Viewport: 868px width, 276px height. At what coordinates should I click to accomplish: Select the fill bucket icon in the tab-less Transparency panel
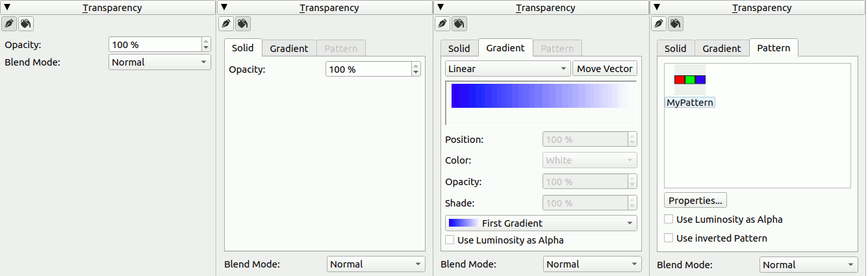[x=26, y=23]
